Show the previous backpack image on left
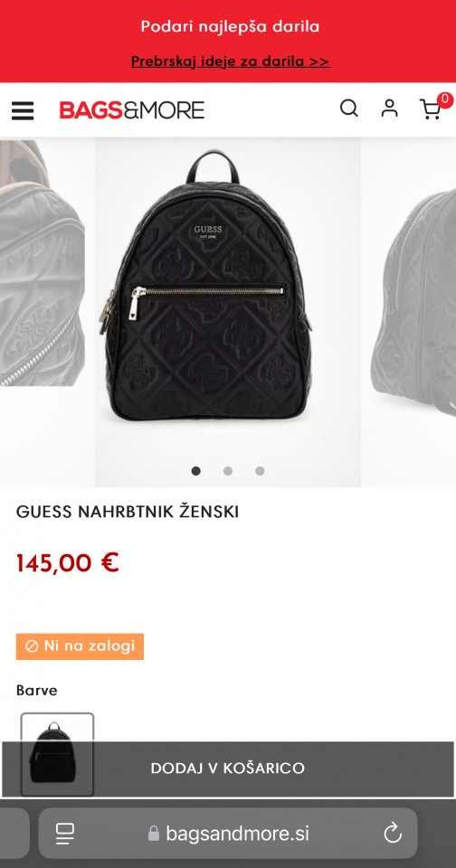 [43, 263]
